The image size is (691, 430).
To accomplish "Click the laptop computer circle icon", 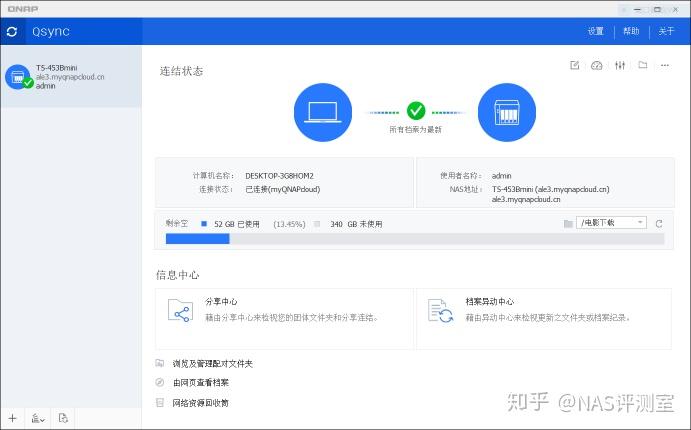I will [323, 112].
